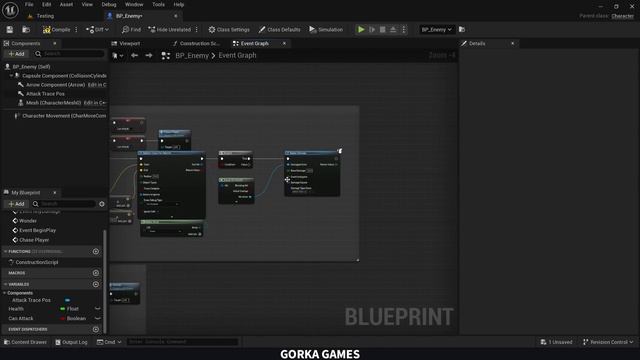This screenshot has width=640, height=360.
Task: Click the Stop playback icon
Action: [x=382, y=29]
